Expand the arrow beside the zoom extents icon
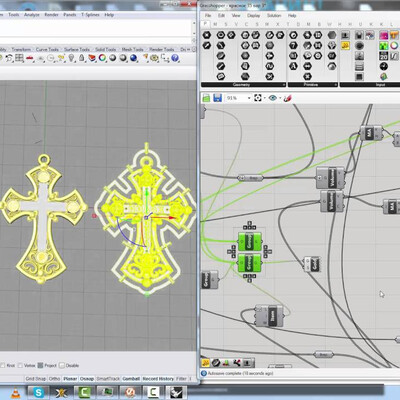The width and height of the screenshot is (400, 400). 264,98
